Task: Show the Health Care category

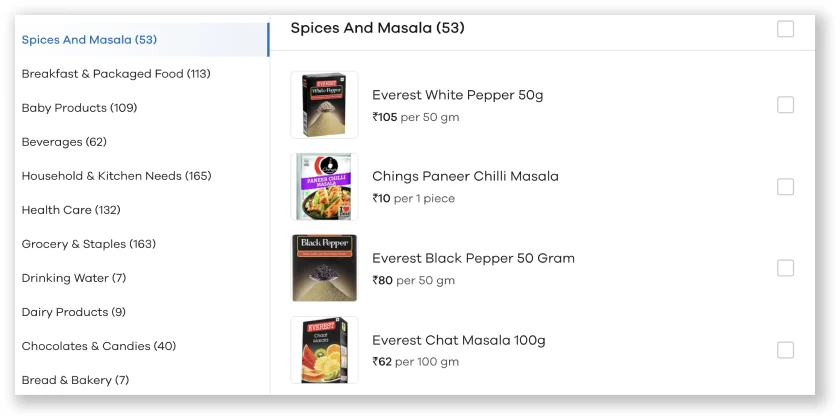Action: coord(71,210)
